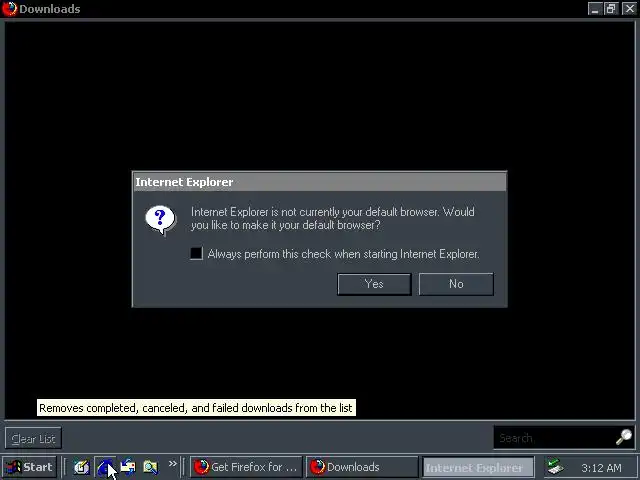Click the magnifying glass search icon
Image resolution: width=640 pixels, height=480 pixels.
[624, 437]
